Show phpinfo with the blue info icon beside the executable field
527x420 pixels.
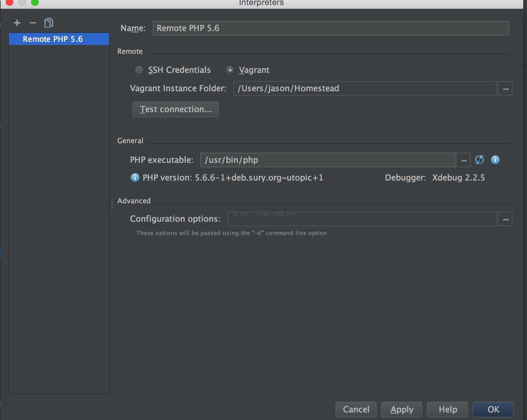[x=495, y=160]
